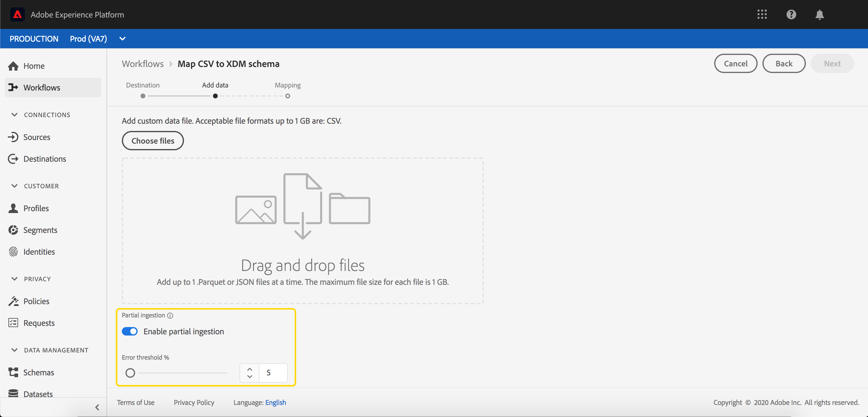Click the Policies gavel icon
The height and width of the screenshot is (417, 868).
[x=13, y=301]
